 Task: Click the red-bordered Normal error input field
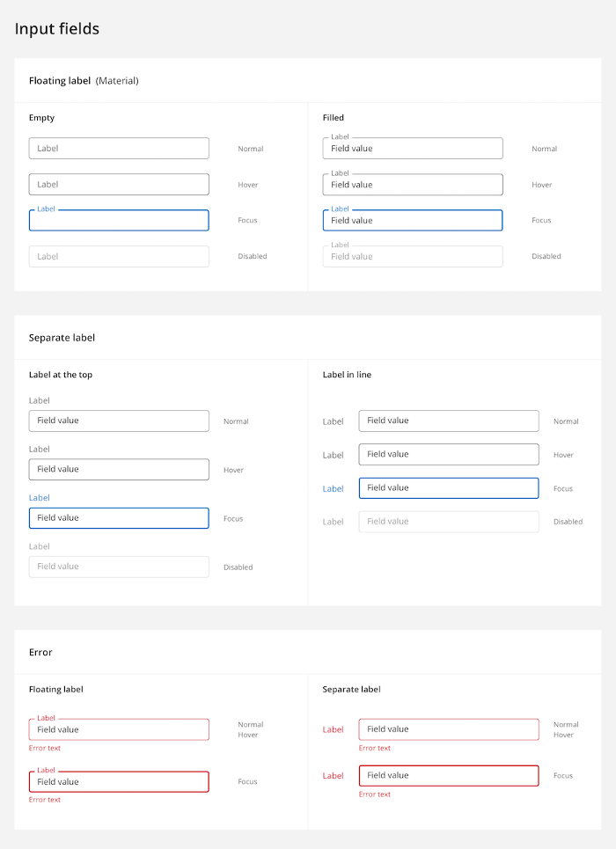click(119, 729)
